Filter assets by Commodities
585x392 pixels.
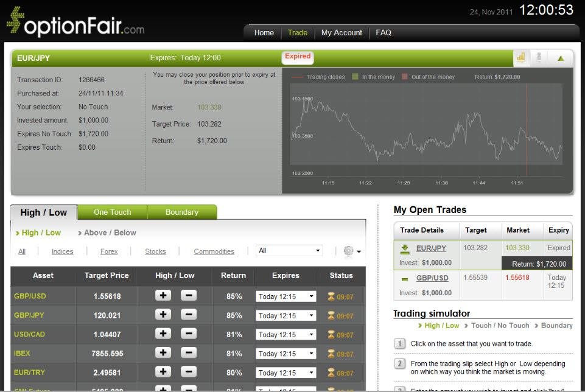coord(214,251)
